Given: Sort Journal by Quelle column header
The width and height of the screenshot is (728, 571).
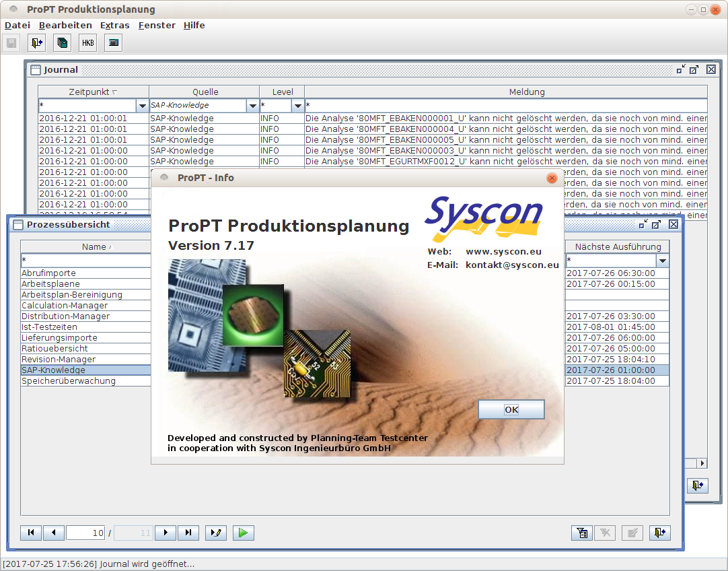Looking at the screenshot, I should click(x=205, y=92).
